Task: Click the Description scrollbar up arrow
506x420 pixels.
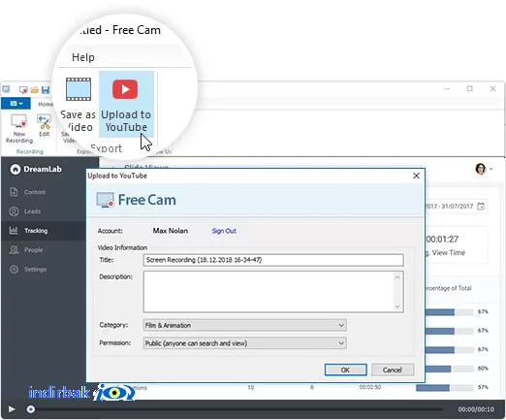Action: 397,277
